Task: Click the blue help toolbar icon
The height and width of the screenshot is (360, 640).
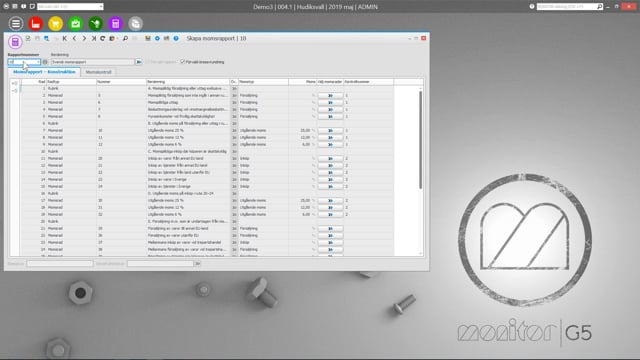Action: 176,38
